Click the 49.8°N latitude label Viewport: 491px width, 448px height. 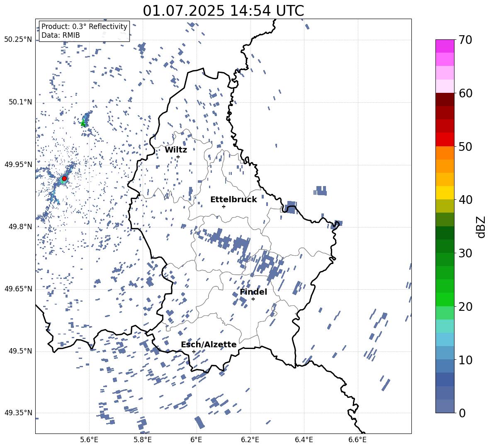point(20,227)
